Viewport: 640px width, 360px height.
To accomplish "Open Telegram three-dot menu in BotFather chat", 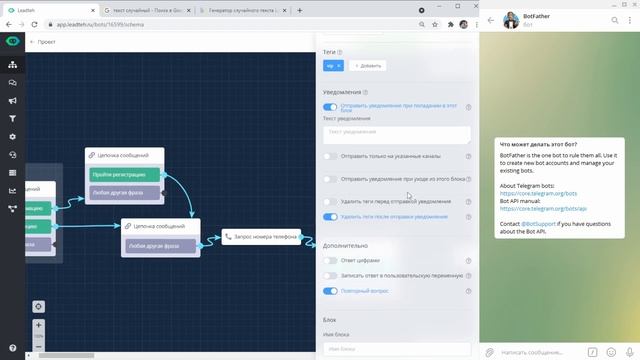I will [630, 20].
